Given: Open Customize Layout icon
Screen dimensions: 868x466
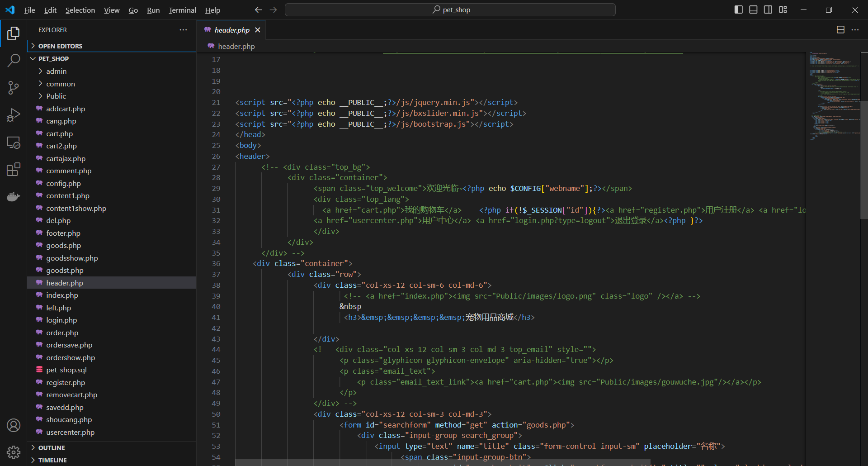Looking at the screenshot, I should pyautogui.click(x=783, y=10).
